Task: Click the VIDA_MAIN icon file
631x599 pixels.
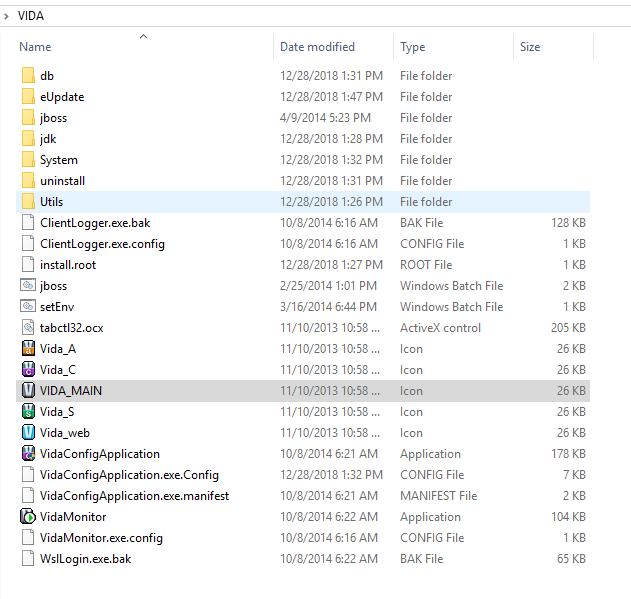Action: click(x=70, y=391)
